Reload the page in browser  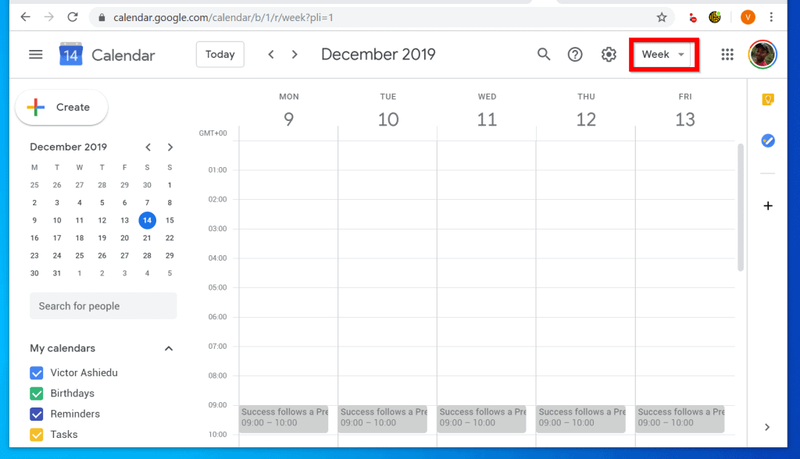(72, 17)
